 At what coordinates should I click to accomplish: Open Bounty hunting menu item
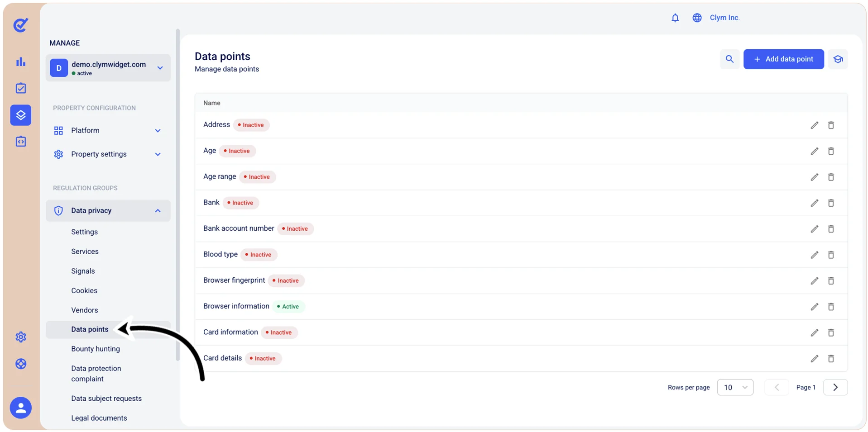coord(96,349)
